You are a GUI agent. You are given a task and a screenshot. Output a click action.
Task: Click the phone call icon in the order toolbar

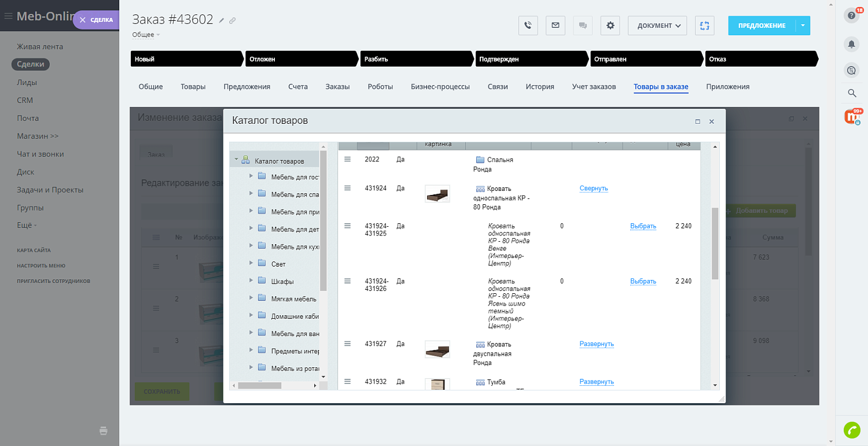click(x=528, y=25)
